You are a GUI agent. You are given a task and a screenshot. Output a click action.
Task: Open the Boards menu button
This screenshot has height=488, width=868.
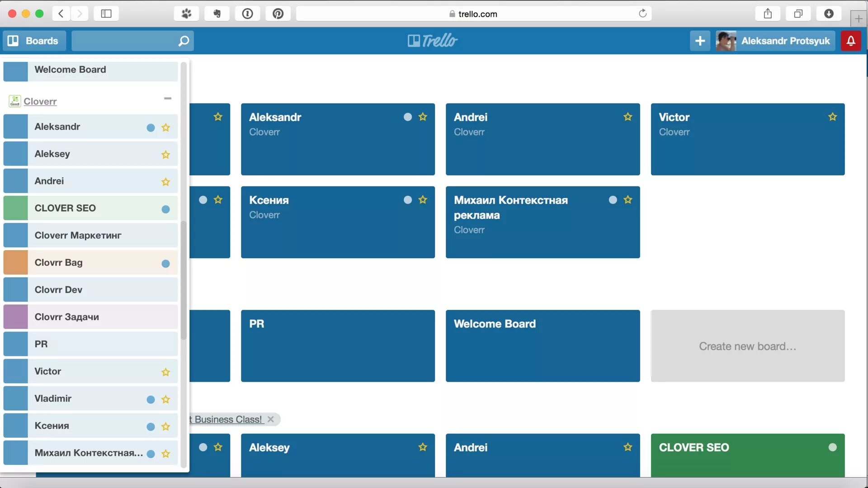[34, 41]
